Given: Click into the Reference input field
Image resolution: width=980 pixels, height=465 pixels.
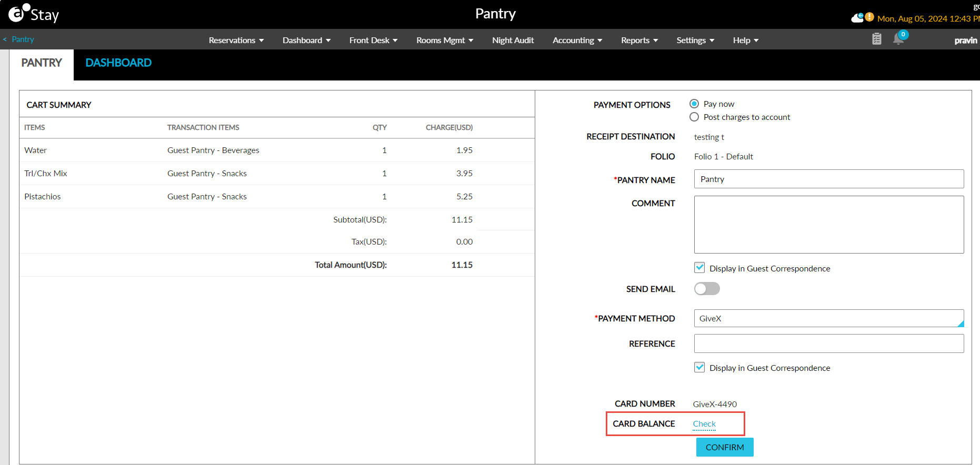Looking at the screenshot, I should [x=829, y=343].
